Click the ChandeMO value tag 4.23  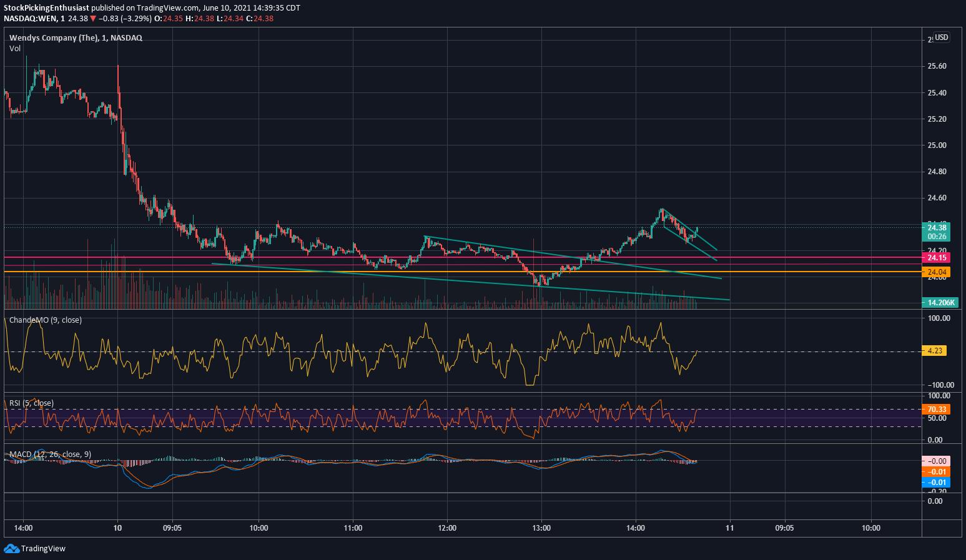pos(934,351)
